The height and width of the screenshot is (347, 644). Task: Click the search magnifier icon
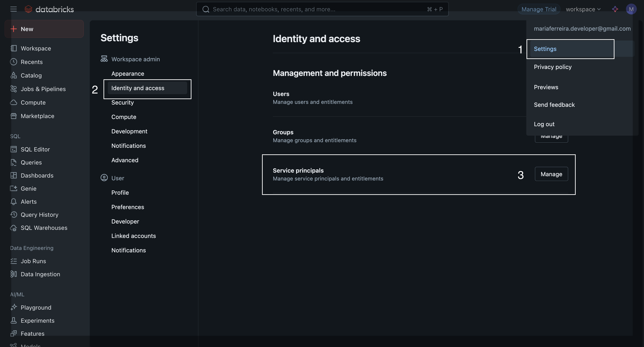click(206, 9)
